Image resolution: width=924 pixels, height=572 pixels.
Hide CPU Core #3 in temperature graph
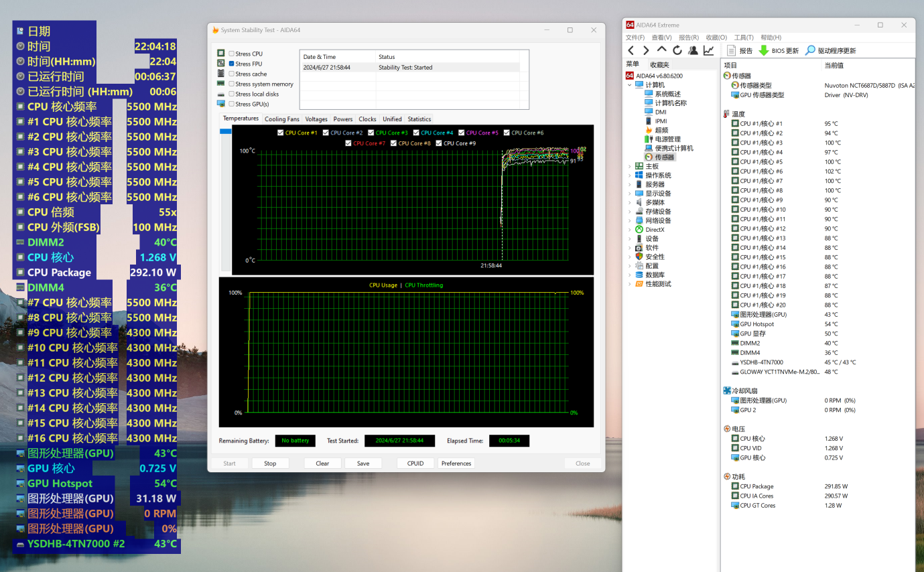click(x=371, y=133)
